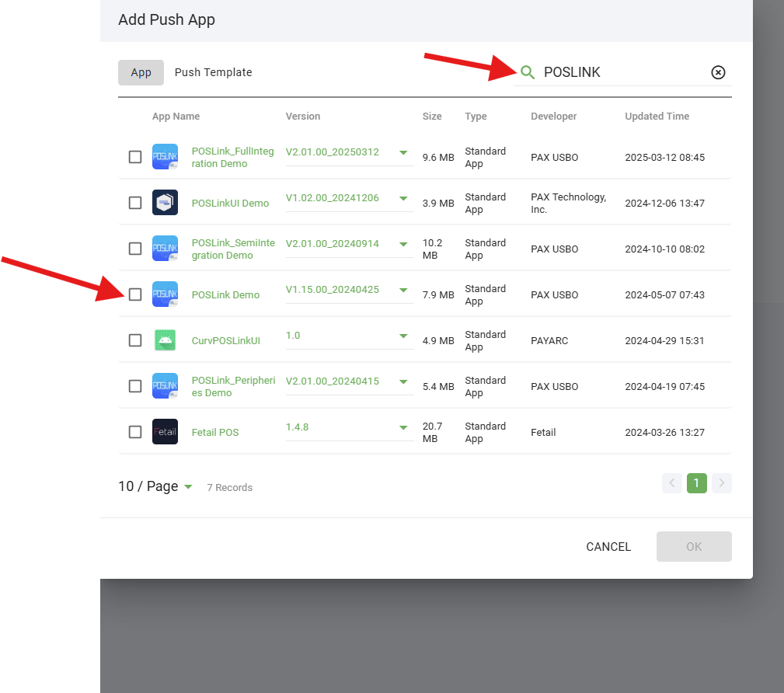This screenshot has width=784, height=693.
Task: Select the POSLink Demo checkbox
Action: point(135,294)
